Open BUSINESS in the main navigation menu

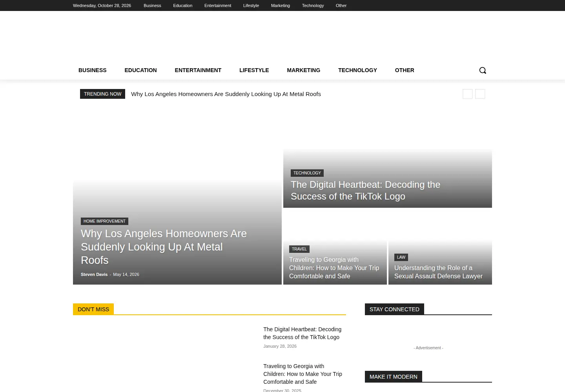[x=93, y=70]
